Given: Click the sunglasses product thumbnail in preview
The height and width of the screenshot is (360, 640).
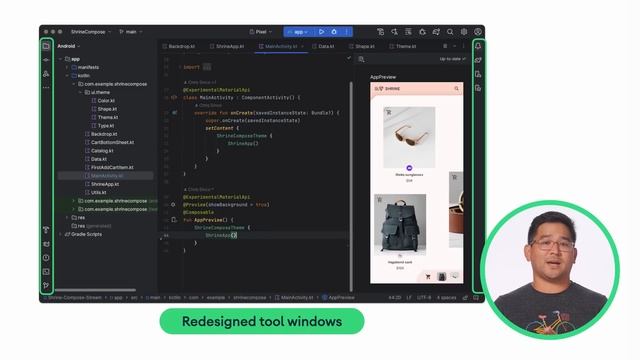Looking at the screenshot, I should click(x=409, y=137).
